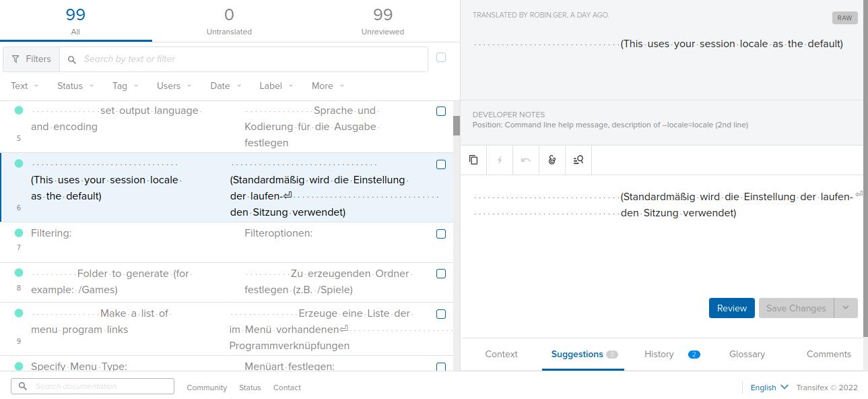Click the strings list scrollbar
The image size is (868, 399).
(x=456, y=125)
